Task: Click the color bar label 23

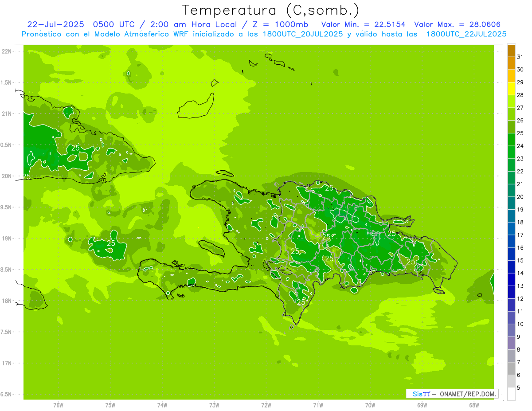Action: tap(520, 159)
